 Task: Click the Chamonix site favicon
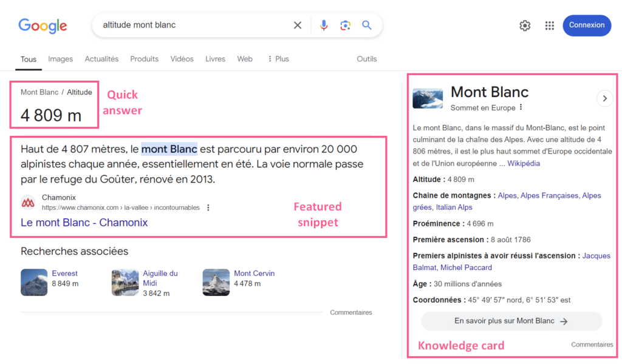tap(28, 203)
